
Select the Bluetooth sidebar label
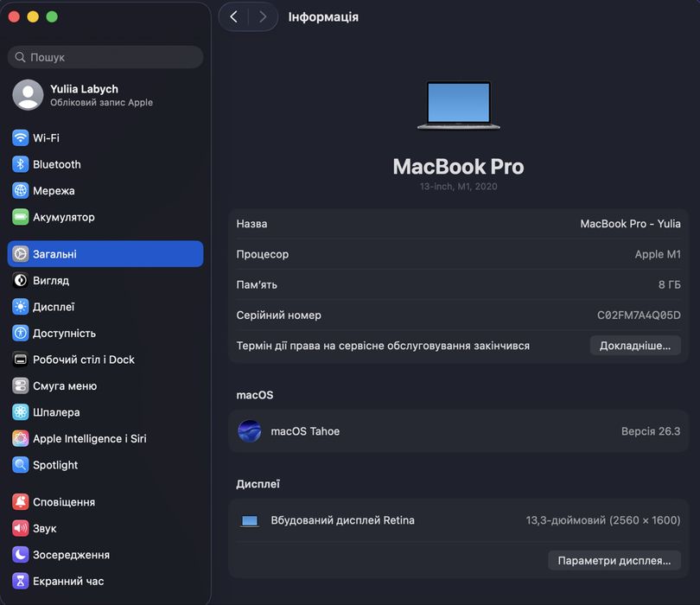click(57, 164)
